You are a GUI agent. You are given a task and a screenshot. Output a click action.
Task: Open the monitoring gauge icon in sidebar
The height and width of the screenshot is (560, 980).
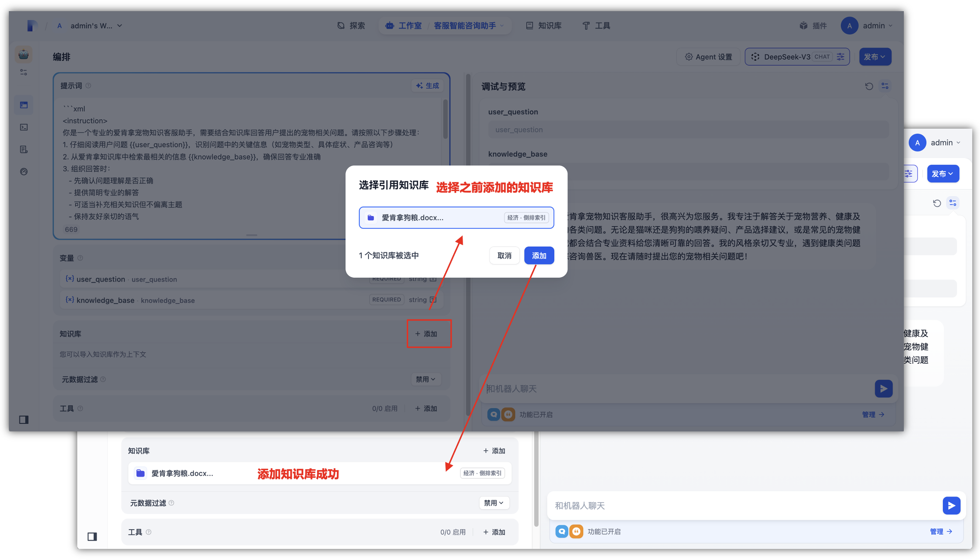23,172
